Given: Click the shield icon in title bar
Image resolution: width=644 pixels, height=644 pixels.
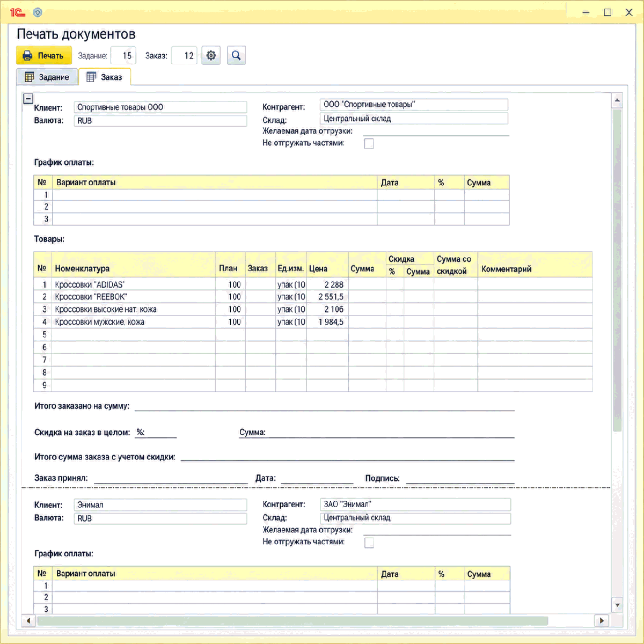Looking at the screenshot, I should pyautogui.click(x=38, y=12).
